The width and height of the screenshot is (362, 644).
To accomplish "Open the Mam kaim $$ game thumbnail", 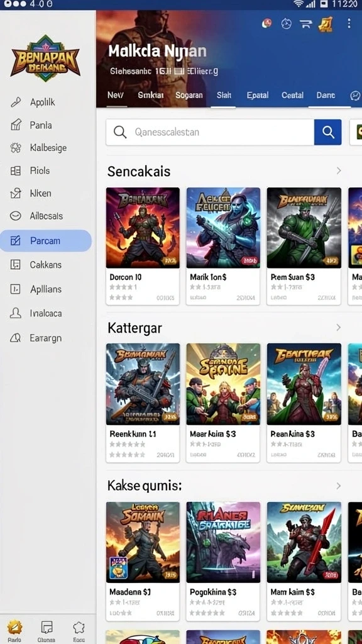I will tap(304, 542).
